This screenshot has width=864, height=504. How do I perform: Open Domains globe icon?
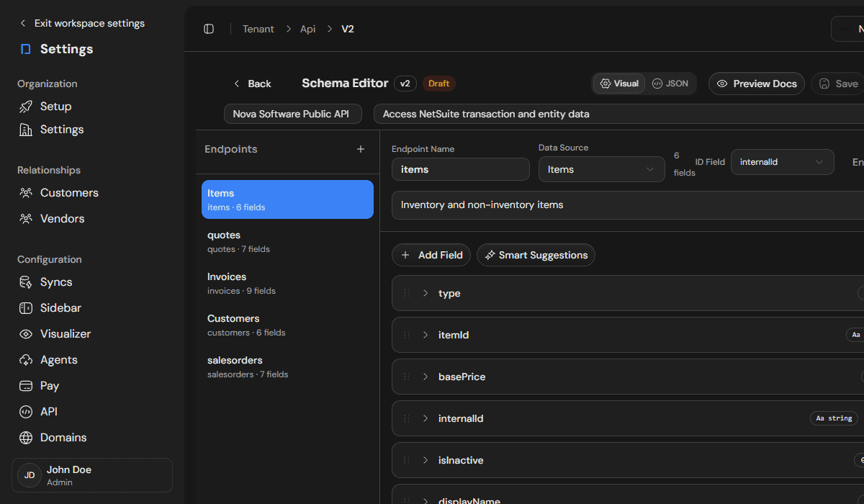click(x=26, y=438)
